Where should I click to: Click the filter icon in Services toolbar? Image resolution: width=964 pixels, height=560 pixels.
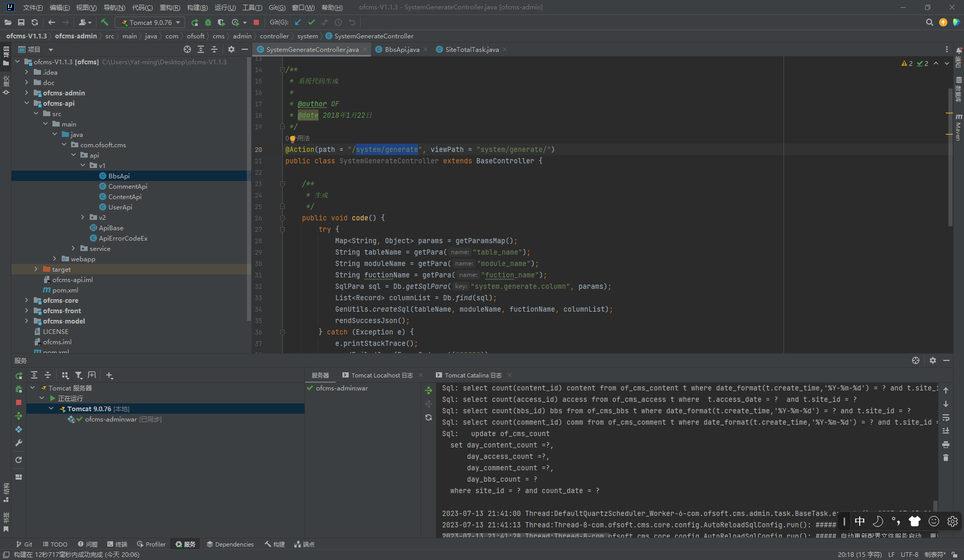(78, 375)
